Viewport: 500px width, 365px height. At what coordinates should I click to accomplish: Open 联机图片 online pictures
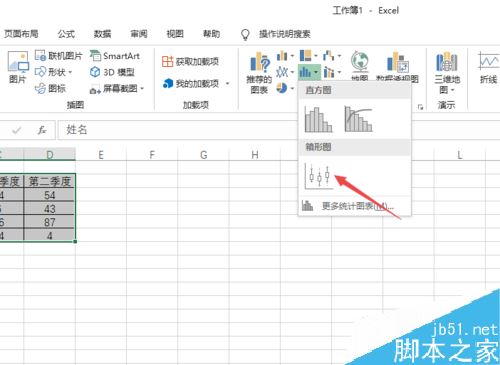[59, 56]
